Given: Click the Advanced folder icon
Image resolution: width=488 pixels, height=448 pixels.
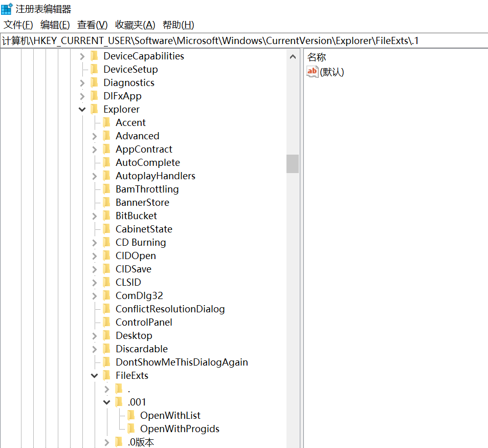Looking at the screenshot, I should click(107, 136).
